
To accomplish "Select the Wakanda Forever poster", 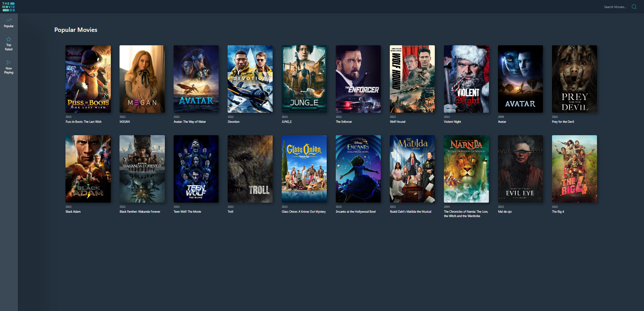I will click(x=142, y=169).
